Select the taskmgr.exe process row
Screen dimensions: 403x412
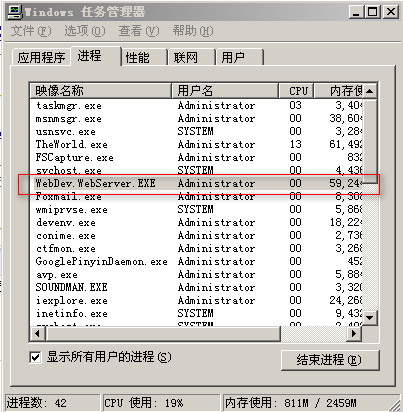pyautogui.click(x=196, y=106)
